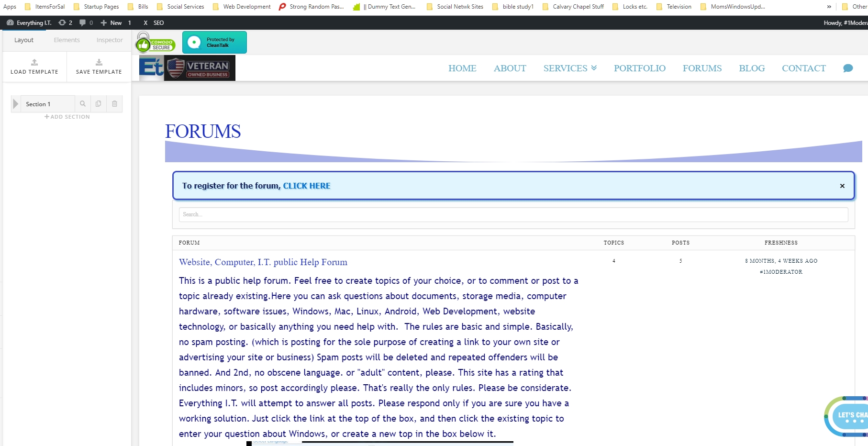Switch to the Inspector tab

110,40
